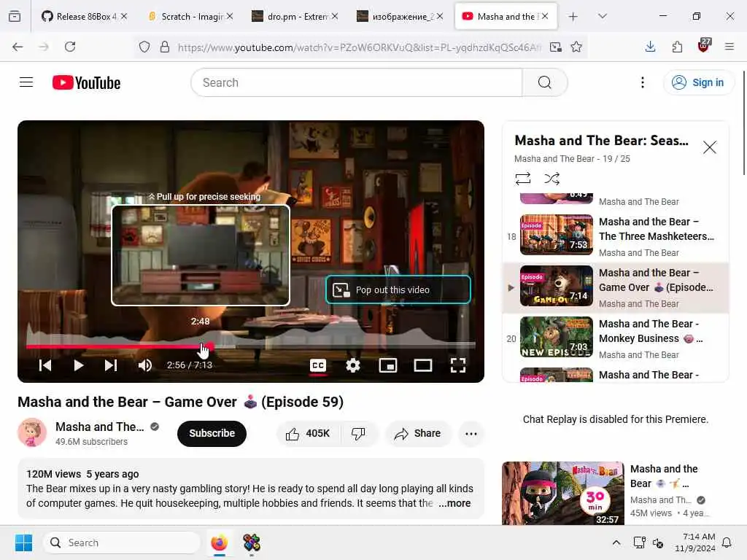
Task: Bookmark this page with star
Action: point(576,47)
